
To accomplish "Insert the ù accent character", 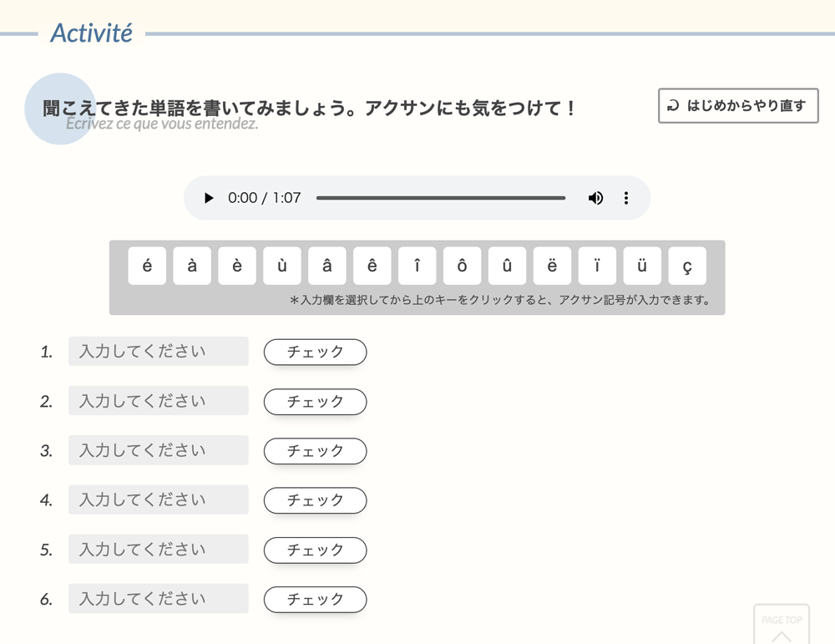I will (x=282, y=266).
